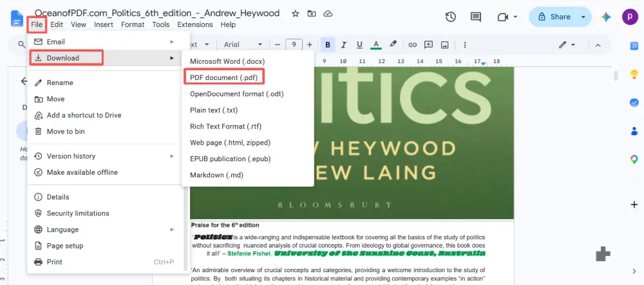Check the cloud document status icon
The image size is (644, 285).
(x=328, y=14)
